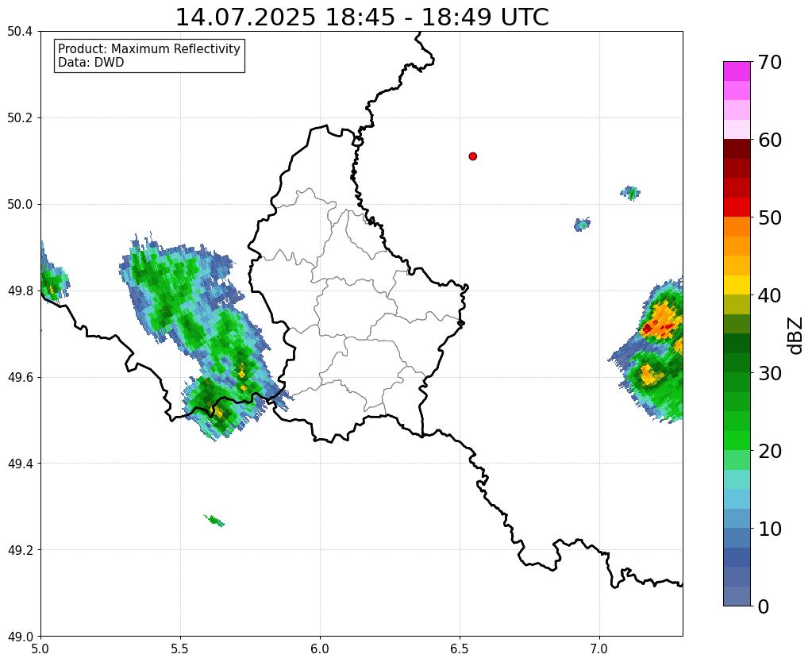Click the latitude 50.0 axis label
The width and height of the screenshot is (812, 662).
click(x=20, y=205)
